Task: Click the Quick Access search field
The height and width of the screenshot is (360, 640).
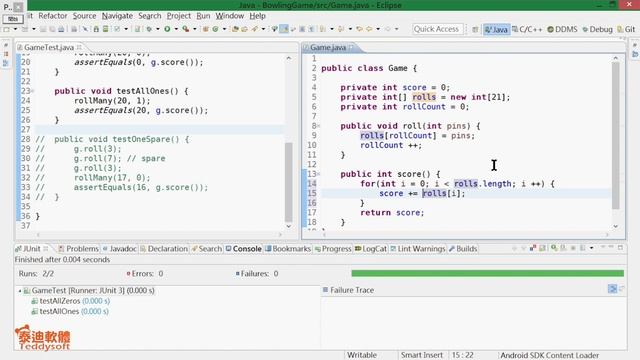Action: tap(437, 29)
